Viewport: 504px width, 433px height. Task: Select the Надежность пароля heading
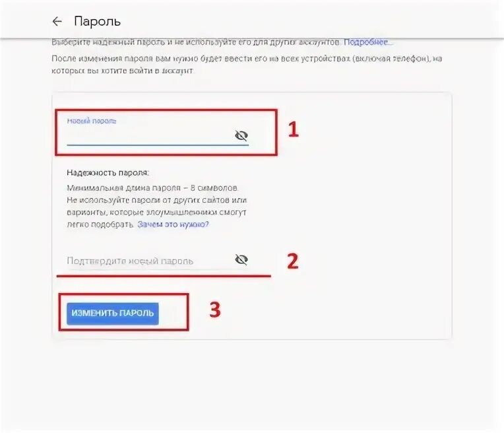[x=108, y=173]
